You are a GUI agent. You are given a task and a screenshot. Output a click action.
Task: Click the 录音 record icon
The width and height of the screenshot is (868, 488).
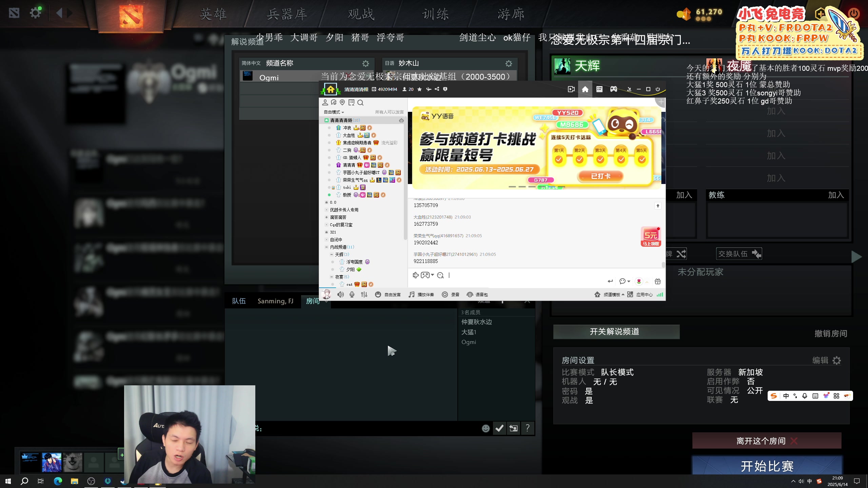[x=445, y=294]
